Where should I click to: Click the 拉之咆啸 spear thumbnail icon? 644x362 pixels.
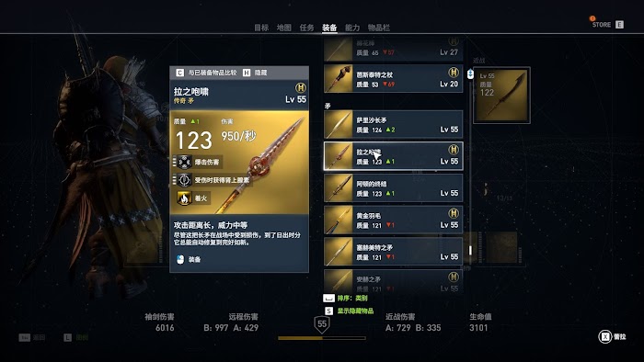[339, 156]
